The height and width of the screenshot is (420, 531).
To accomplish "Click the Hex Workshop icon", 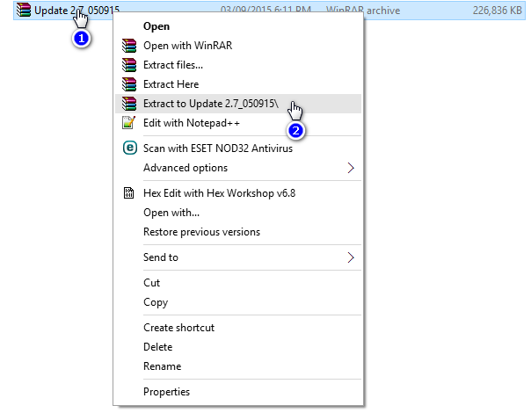I will pos(128,193).
